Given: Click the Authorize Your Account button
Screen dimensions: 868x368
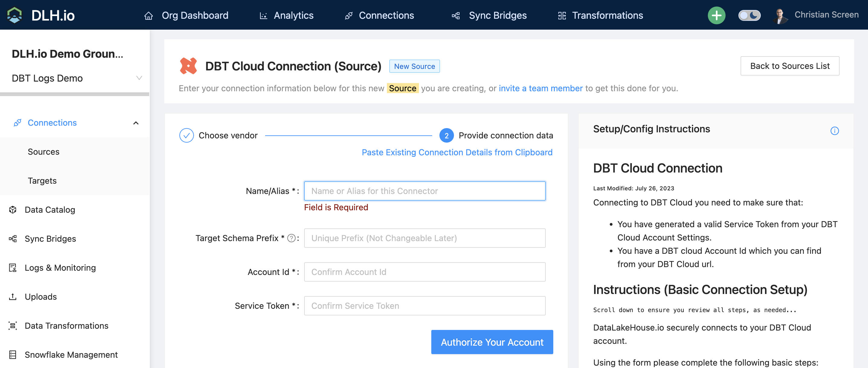Looking at the screenshot, I should coord(492,342).
